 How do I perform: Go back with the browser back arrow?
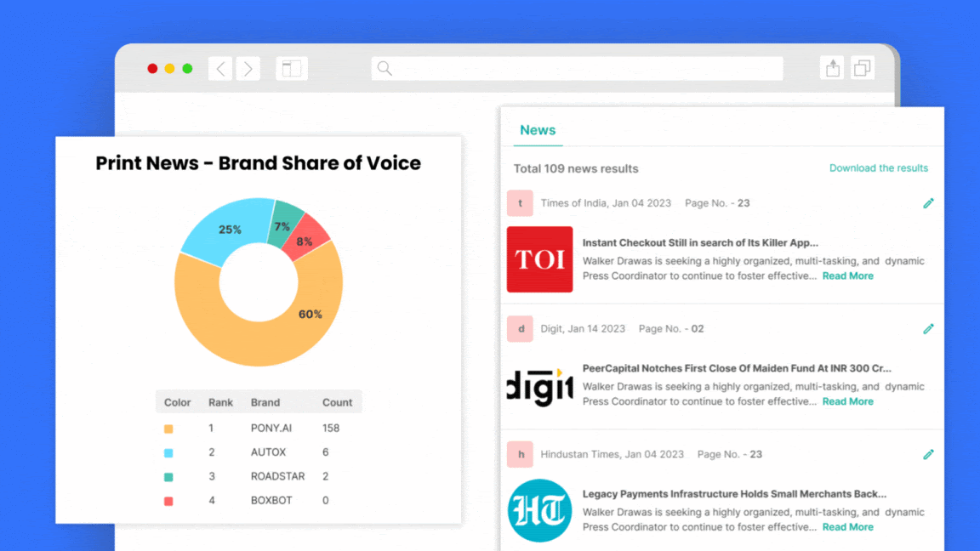tap(220, 69)
